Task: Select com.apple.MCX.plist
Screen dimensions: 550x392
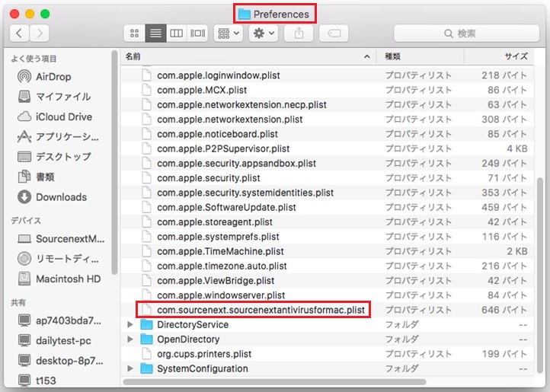Action: 202,90
